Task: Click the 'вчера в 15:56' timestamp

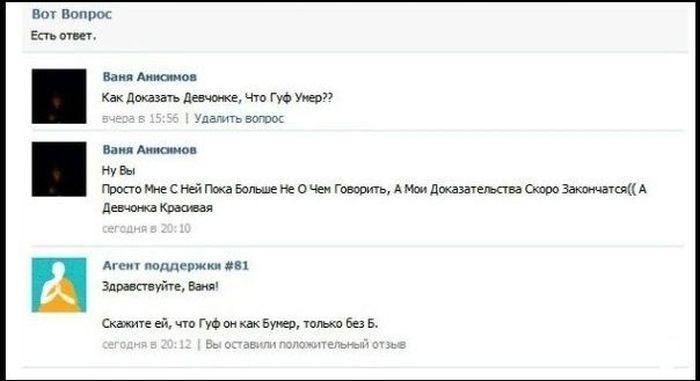Action: click(140, 118)
